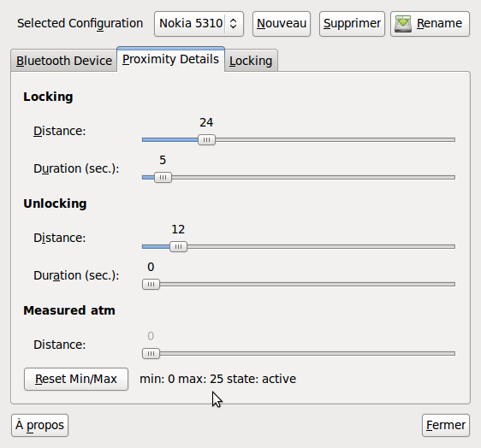The height and width of the screenshot is (448, 481).
Task: Switch to the Bluetooth Device tab
Action: [x=64, y=61]
